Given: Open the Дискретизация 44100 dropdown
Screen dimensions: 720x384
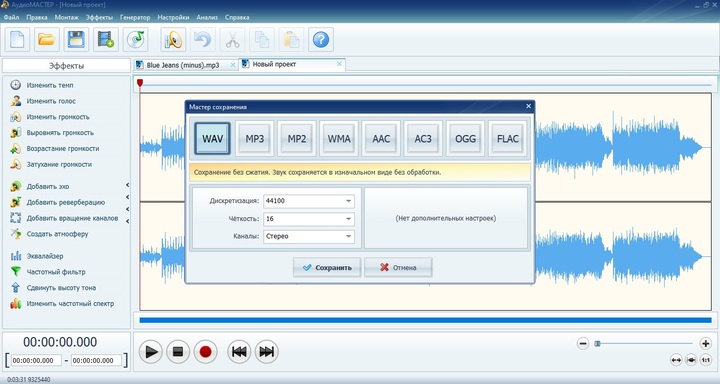Looking at the screenshot, I should 309,201.
